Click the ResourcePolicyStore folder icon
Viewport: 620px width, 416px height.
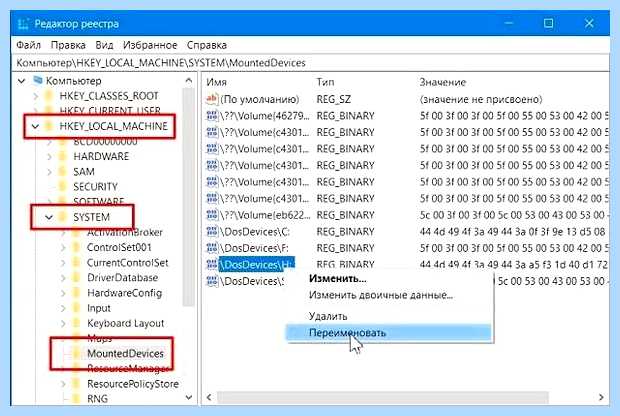[x=76, y=384]
